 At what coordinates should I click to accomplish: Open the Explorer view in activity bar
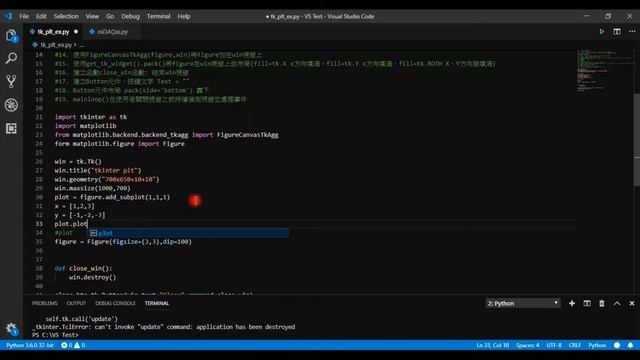11,36
